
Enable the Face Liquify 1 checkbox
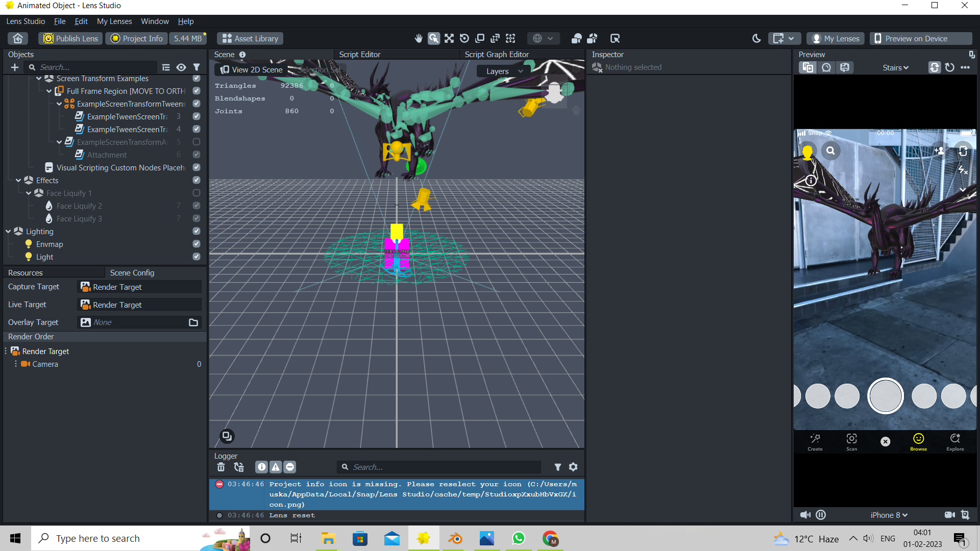pyautogui.click(x=197, y=193)
